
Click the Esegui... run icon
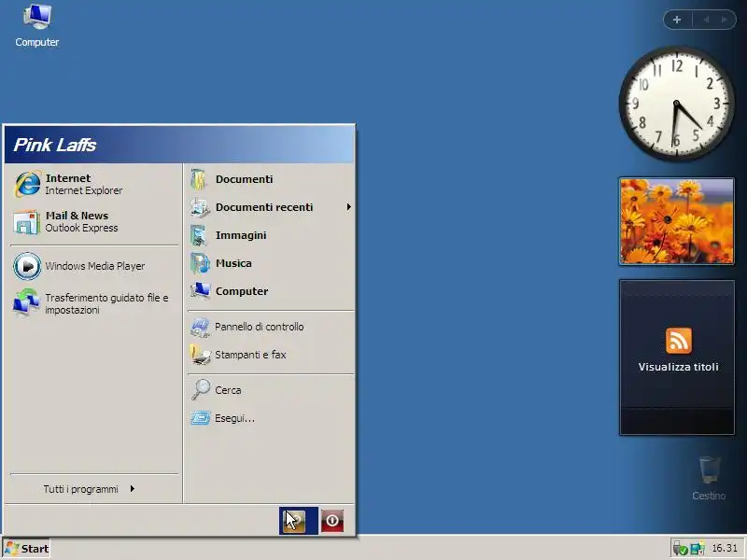pos(200,418)
